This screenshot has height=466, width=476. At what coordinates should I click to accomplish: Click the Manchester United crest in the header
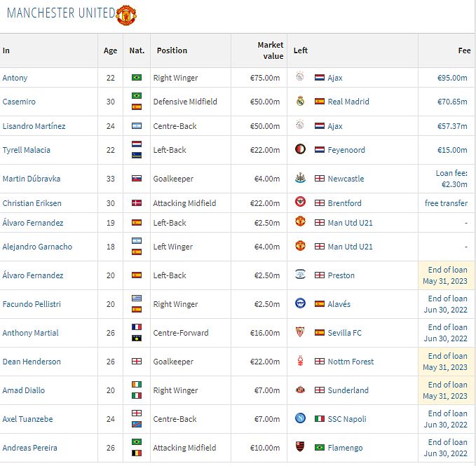pyautogui.click(x=125, y=15)
